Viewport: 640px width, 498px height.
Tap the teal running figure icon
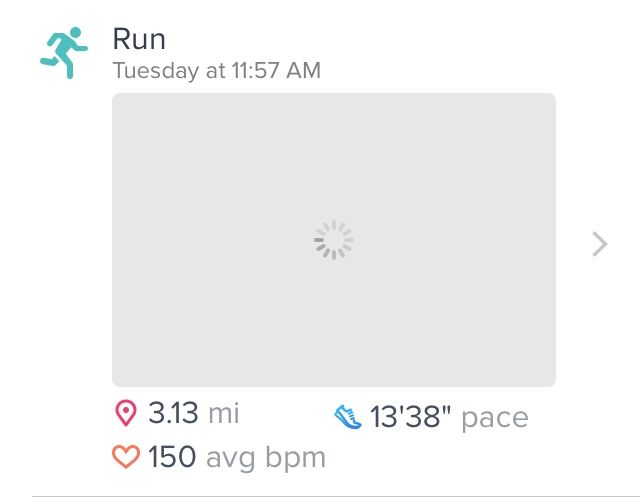pos(64,53)
